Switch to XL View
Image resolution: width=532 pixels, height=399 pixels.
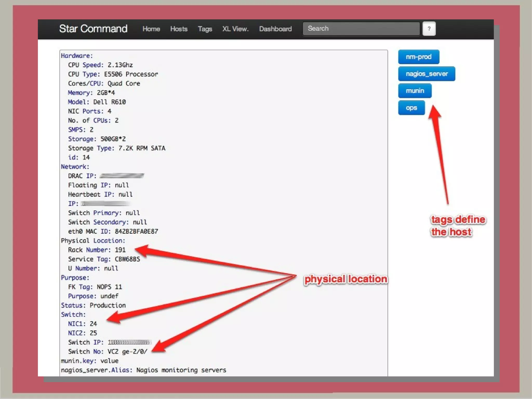[x=235, y=29]
